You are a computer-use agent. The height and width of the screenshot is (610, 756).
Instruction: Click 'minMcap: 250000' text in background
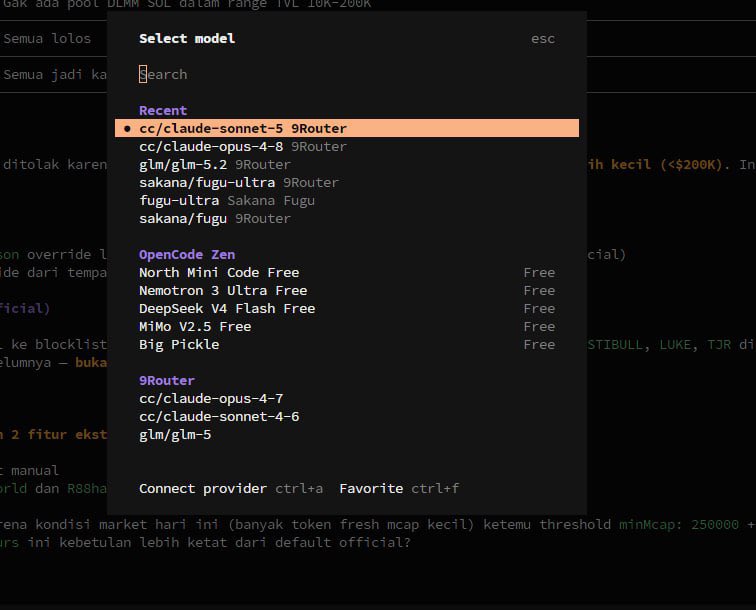(x=679, y=524)
